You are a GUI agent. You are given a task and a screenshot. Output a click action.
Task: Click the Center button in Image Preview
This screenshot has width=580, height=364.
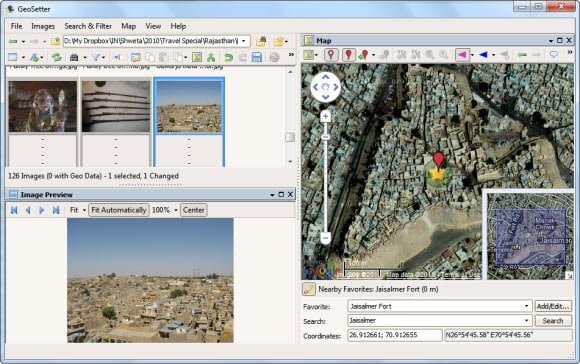pos(193,210)
